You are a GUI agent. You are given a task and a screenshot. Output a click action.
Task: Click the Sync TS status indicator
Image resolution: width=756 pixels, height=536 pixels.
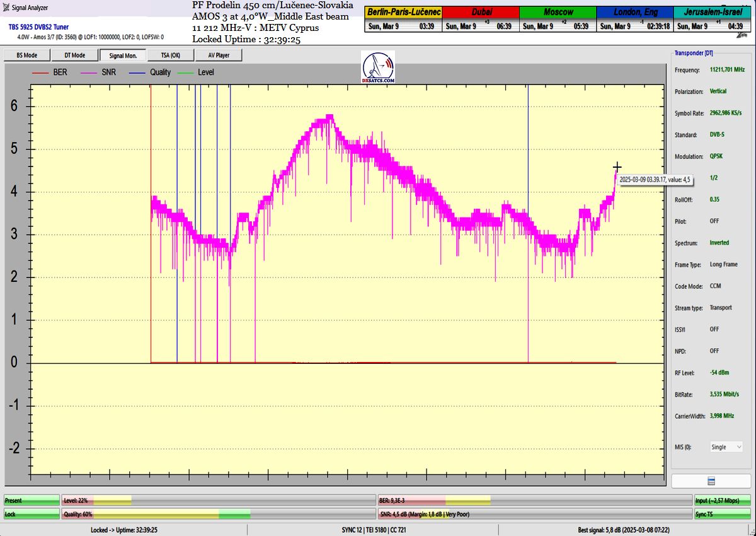(723, 514)
